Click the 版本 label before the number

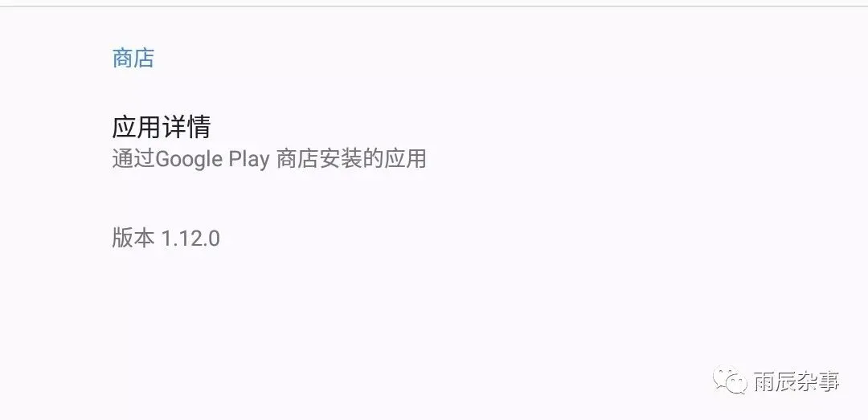133,239
